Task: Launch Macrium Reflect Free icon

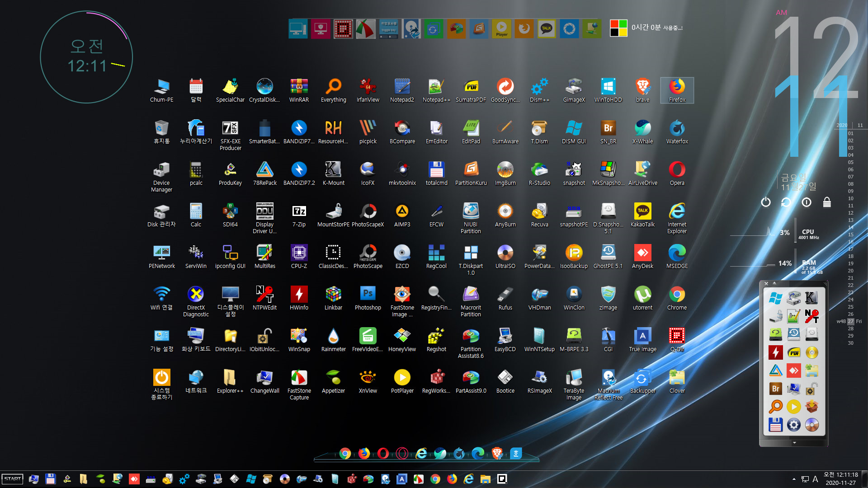Action: click(x=608, y=385)
